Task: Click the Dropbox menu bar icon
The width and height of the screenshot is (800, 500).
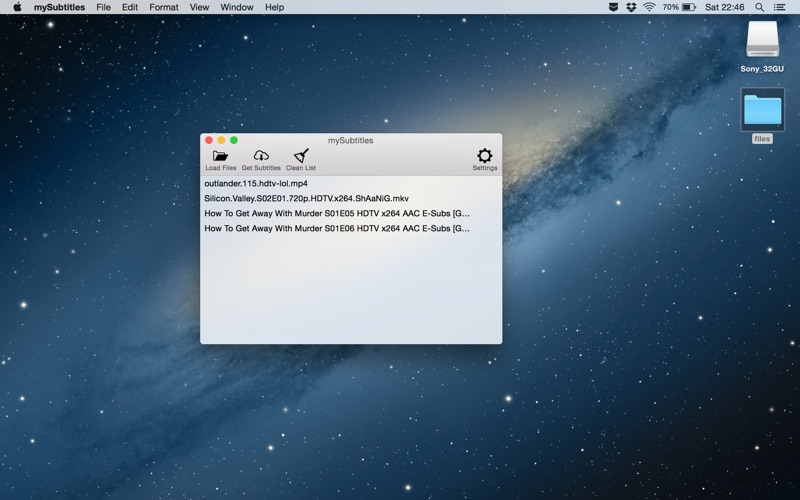Action: coord(631,7)
